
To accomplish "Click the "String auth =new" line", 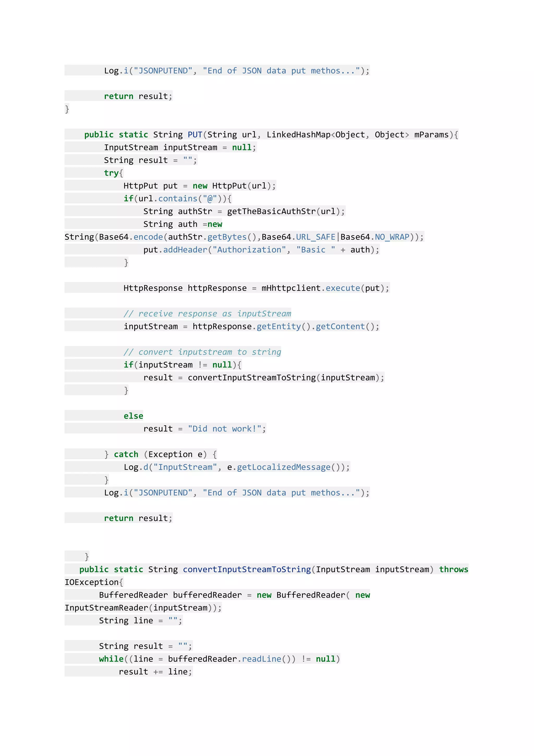I will [183, 224].
